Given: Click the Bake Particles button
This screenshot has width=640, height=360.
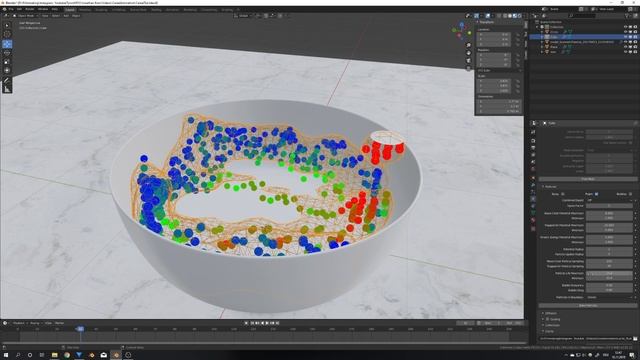Looking at the screenshot, I should coord(588,305).
